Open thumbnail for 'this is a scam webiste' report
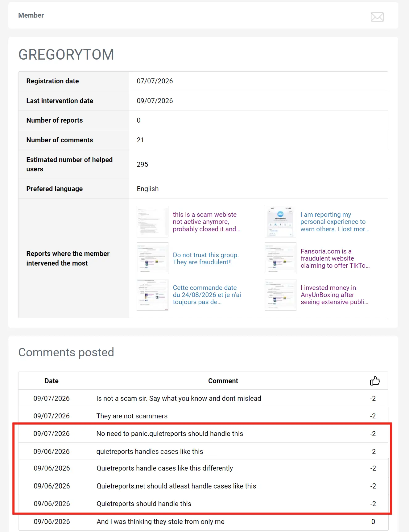This screenshot has width=409, height=532. click(x=152, y=222)
